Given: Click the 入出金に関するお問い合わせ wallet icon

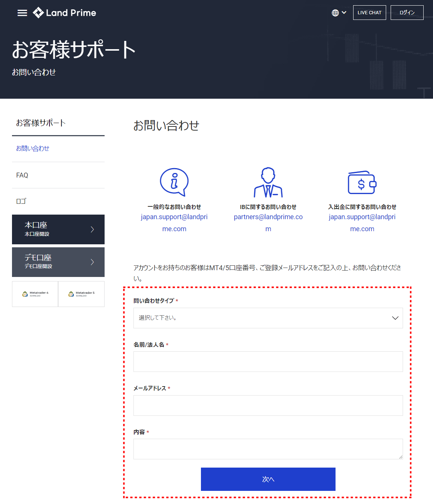Looking at the screenshot, I should 361,182.
